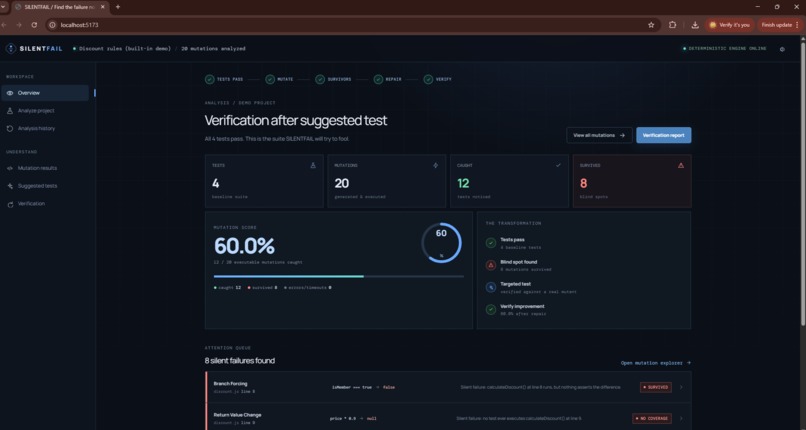Click the 60.0% mutation score value
Image resolution: width=806 pixels, height=430 pixels.
click(x=244, y=246)
